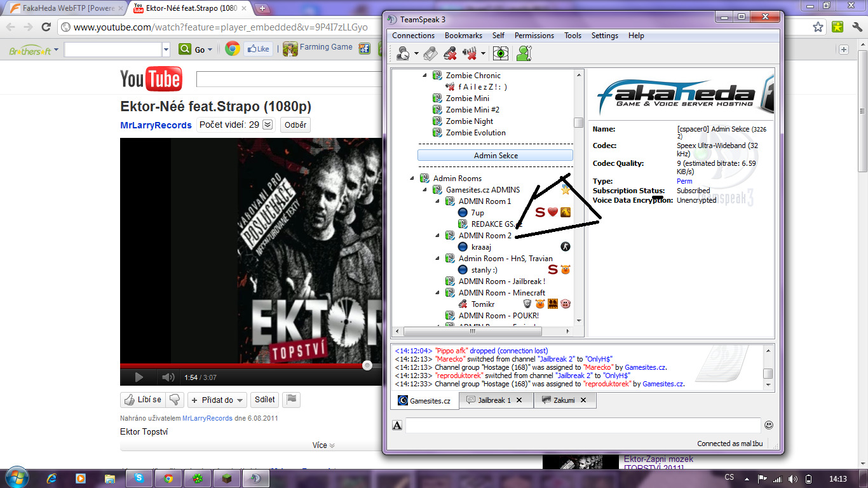The width and height of the screenshot is (868, 488).
Task: Click the Zombie Mini channel icon
Action: 437,98
